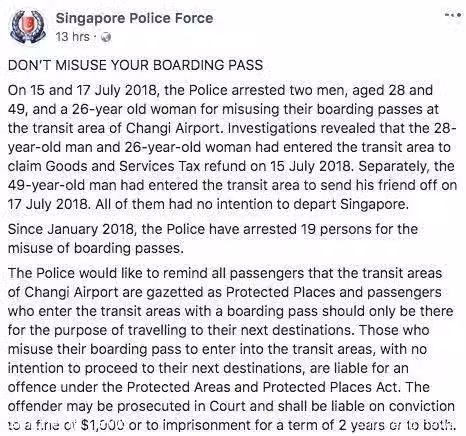
Task: Click the line beginning The Police would like
Action: [x=225, y=273]
